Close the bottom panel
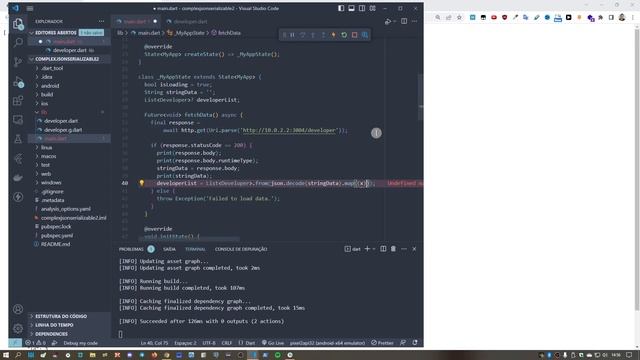This screenshot has height=360, width=640. coord(414,249)
